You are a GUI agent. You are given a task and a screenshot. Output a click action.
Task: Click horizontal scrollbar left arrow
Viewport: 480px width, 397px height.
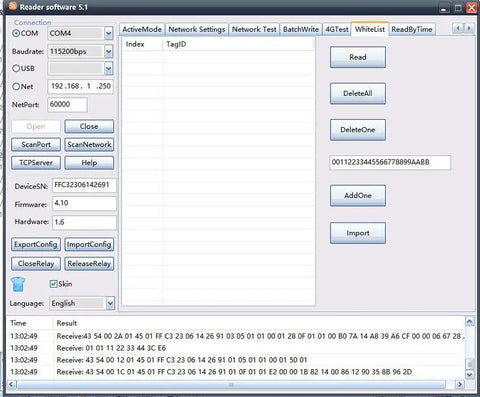coord(12,384)
